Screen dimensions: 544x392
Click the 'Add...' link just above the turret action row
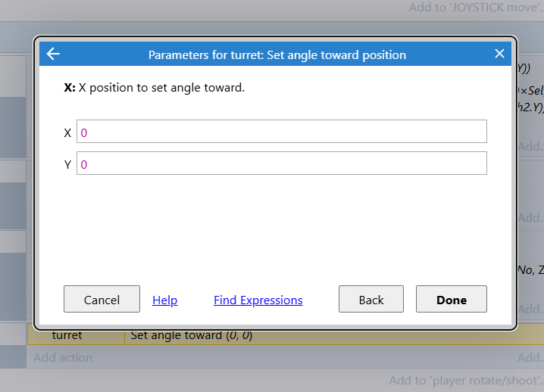point(530,310)
